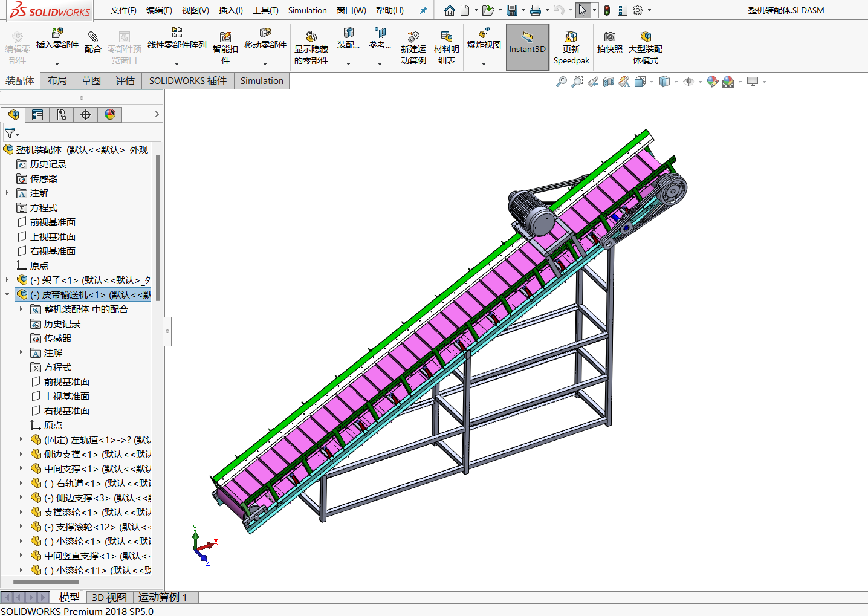Switch to SOLIDWORKS 插件 tab

point(188,81)
